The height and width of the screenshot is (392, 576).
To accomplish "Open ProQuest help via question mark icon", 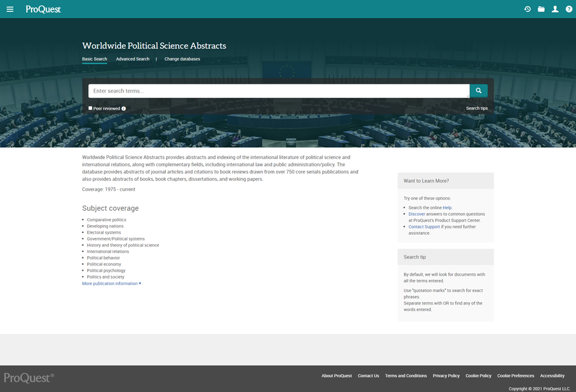I will [x=569, y=9].
